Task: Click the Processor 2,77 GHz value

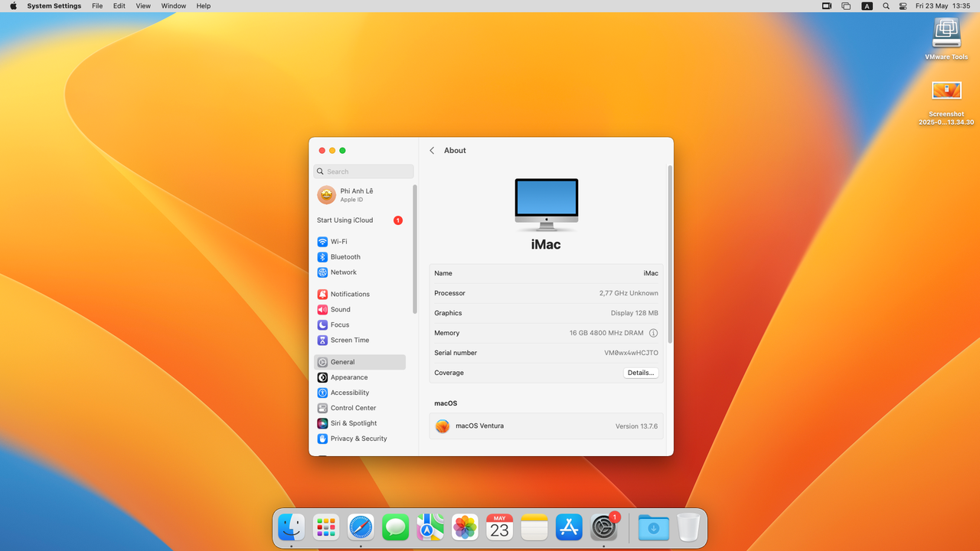Action: click(629, 293)
